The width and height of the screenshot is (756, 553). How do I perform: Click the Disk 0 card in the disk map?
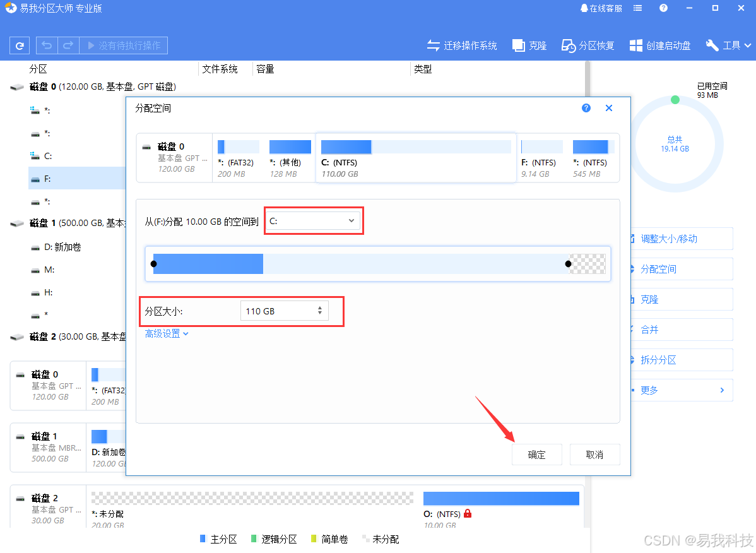(48, 385)
